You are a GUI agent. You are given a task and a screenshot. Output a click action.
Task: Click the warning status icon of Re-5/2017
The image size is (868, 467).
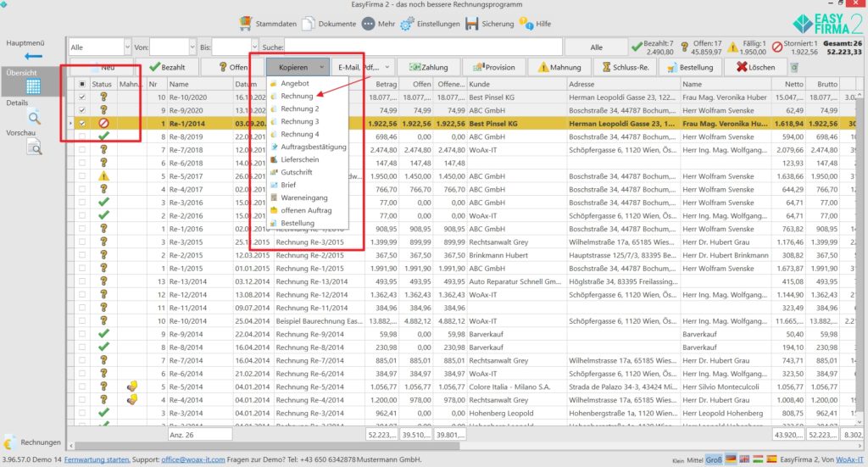[103, 176]
